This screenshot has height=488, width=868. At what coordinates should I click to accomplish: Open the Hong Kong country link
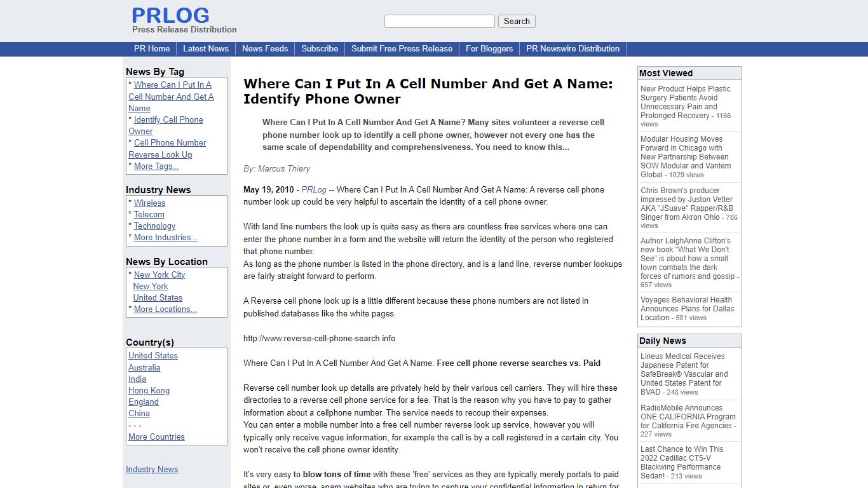(x=149, y=390)
